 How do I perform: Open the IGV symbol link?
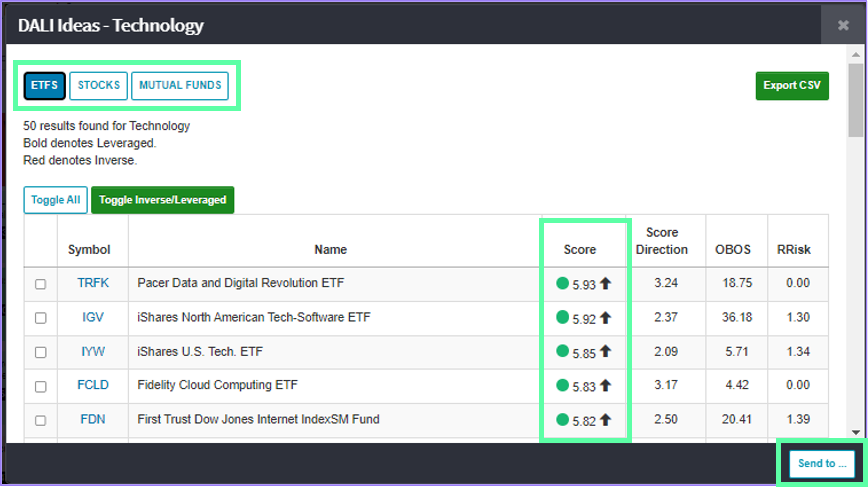[x=92, y=317]
